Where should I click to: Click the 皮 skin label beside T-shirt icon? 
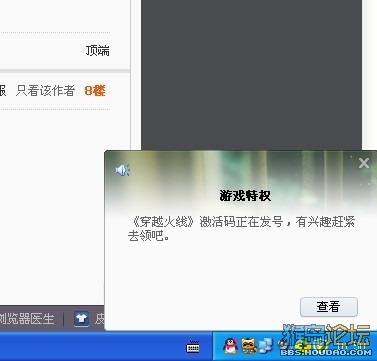99,319
